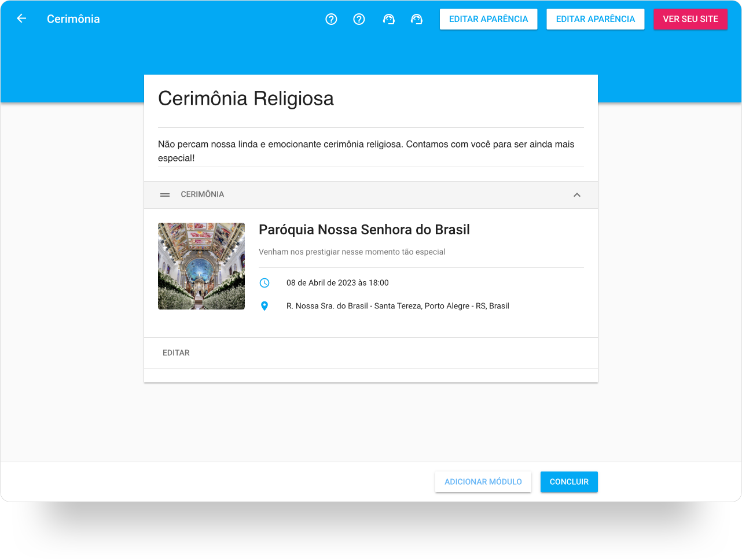The image size is (742, 560).
Task: Click the Cerimônia Religiosa title field
Action: pyautogui.click(x=370, y=99)
